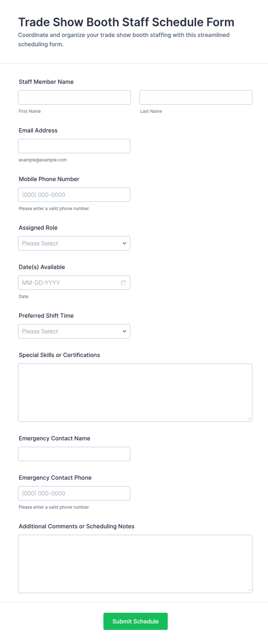Viewport: 268px width, 644px height.
Task: Click the Assigned Role dropdown chevron
Action: [x=124, y=243]
